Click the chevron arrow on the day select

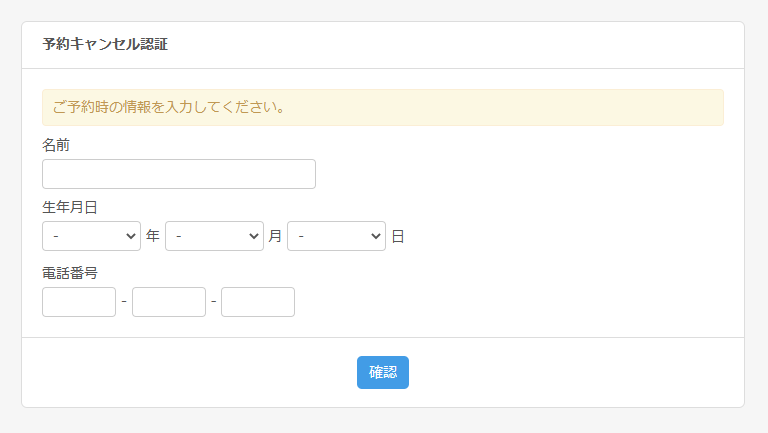click(376, 236)
